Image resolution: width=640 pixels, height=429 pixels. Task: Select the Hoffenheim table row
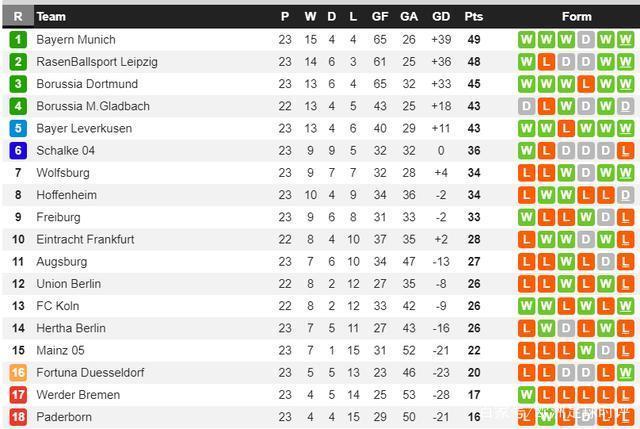(320, 195)
